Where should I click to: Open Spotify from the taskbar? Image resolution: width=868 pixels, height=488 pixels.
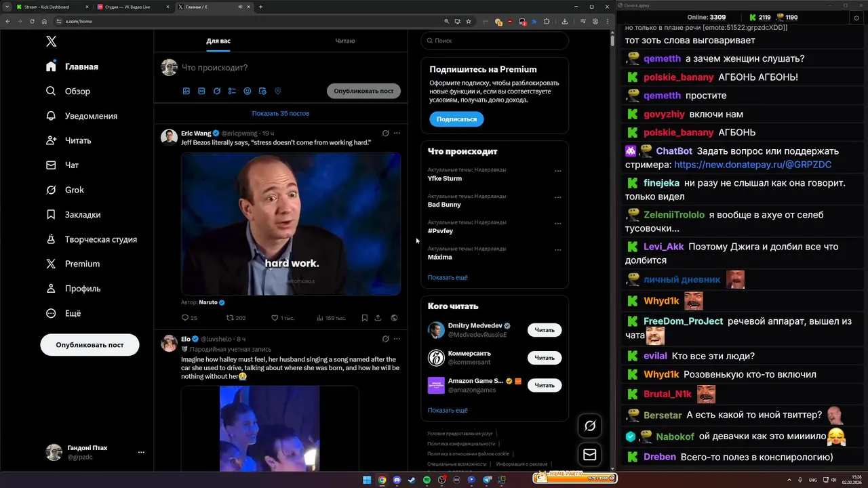click(427, 480)
